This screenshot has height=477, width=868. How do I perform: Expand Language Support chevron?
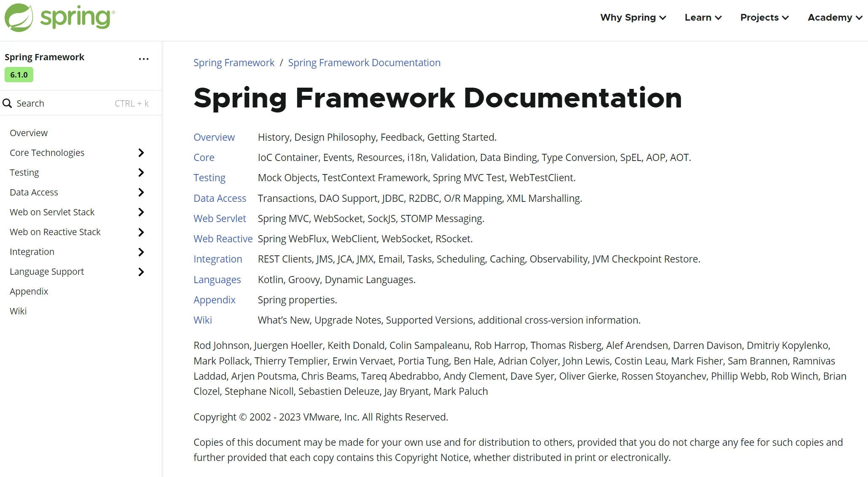(141, 272)
